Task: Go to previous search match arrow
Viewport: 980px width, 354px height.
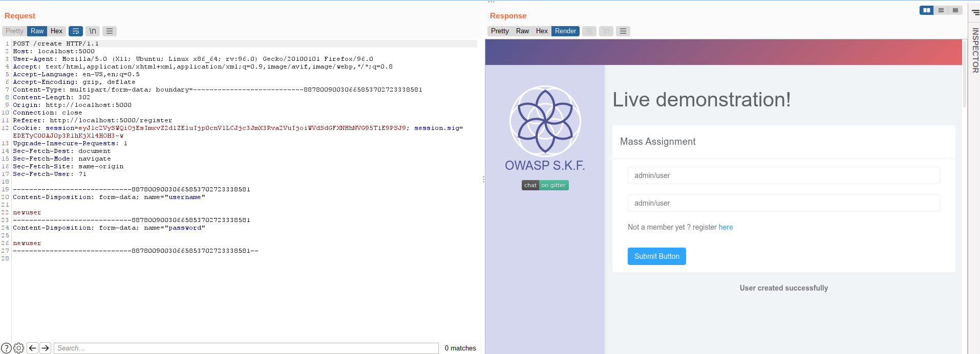Action: pos(33,348)
